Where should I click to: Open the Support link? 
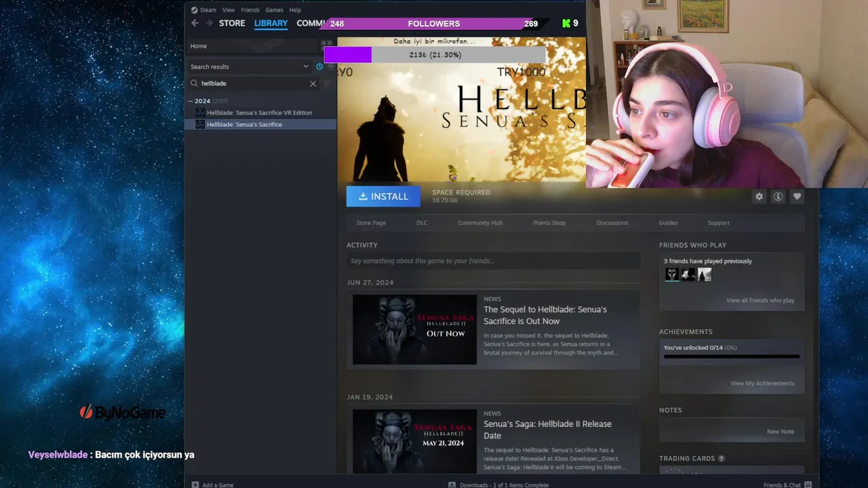pos(719,223)
